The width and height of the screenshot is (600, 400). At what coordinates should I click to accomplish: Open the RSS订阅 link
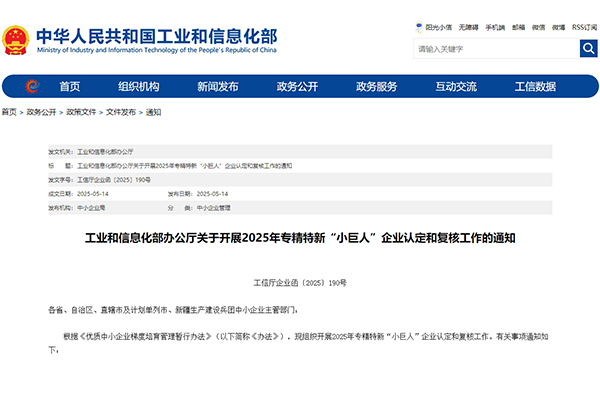pyautogui.click(x=584, y=28)
